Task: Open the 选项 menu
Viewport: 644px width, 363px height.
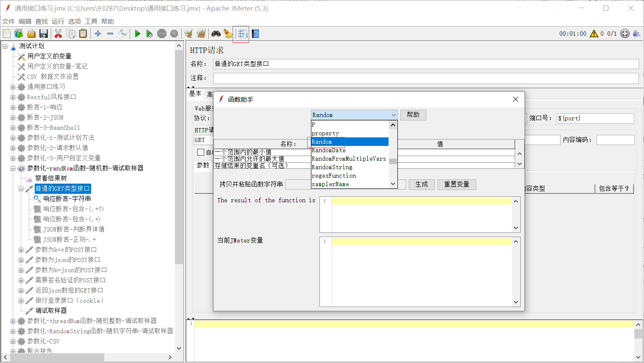Action: click(x=75, y=22)
